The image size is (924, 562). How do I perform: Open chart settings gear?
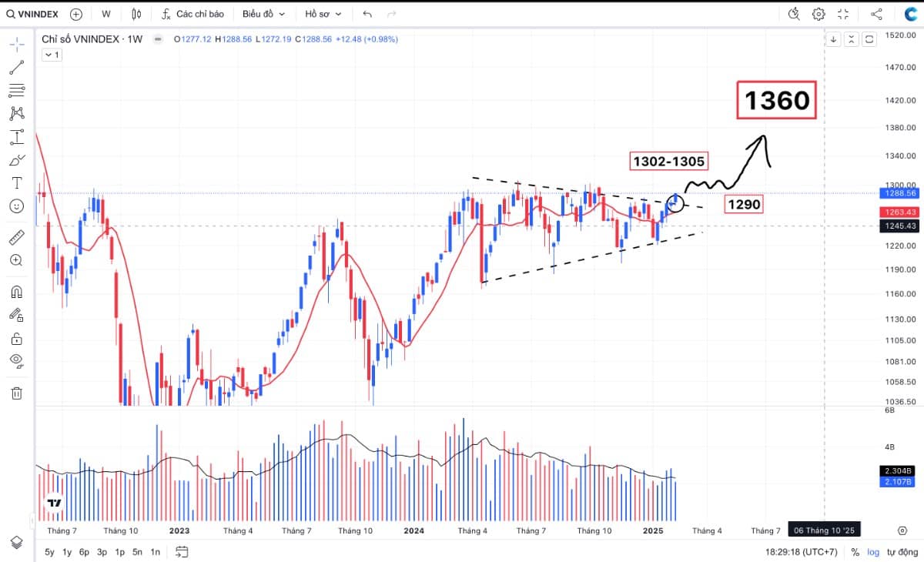[819, 14]
